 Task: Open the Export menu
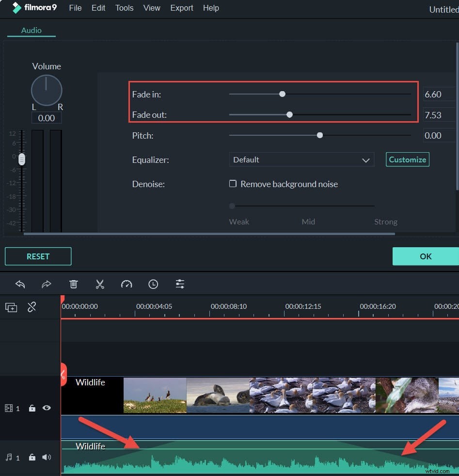pos(182,8)
